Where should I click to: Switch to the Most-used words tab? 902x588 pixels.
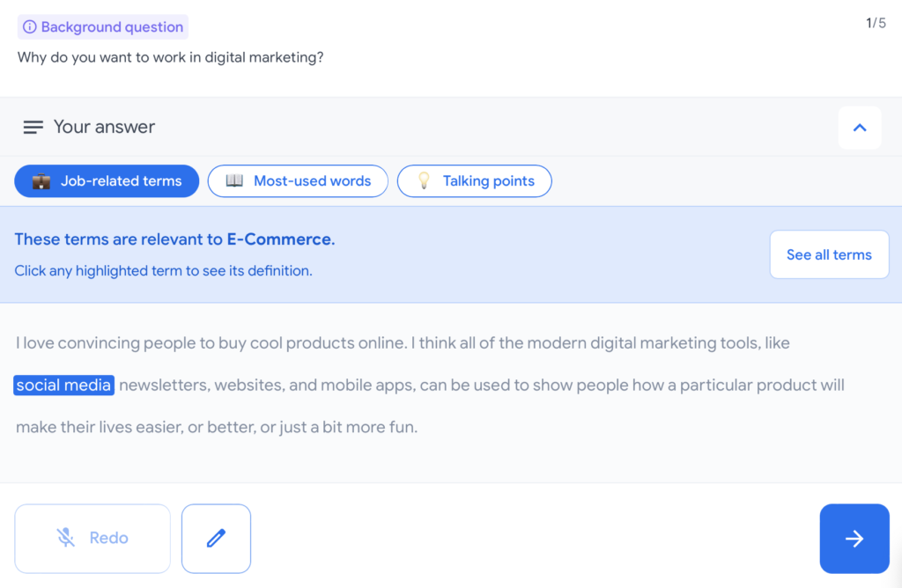click(298, 181)
